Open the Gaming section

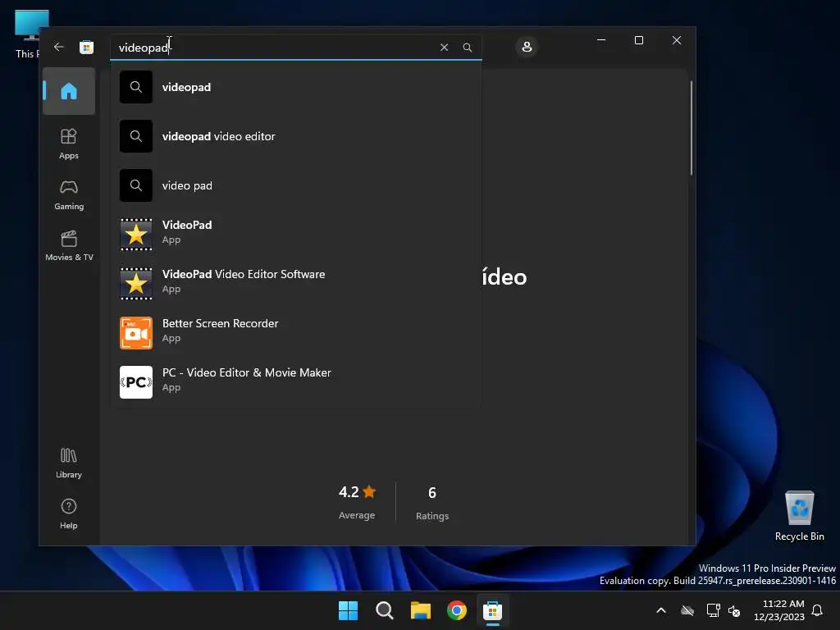coord(69,194)
